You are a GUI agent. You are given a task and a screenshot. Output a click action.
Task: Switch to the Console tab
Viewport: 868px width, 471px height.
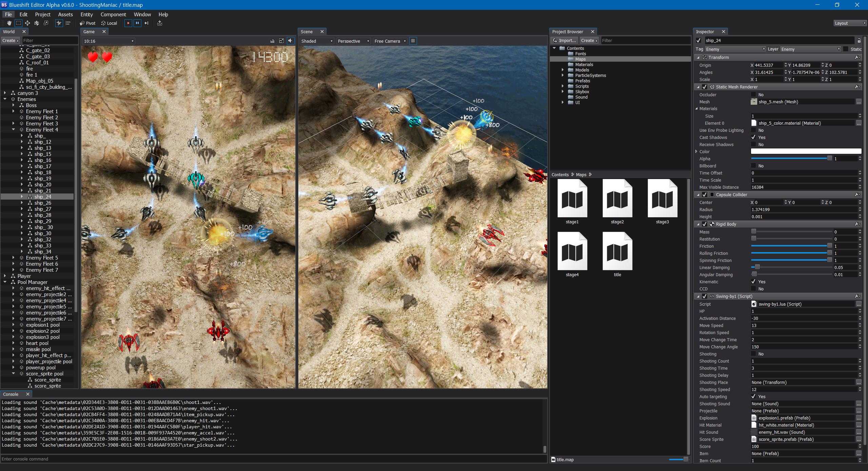click(x=11, y=394)
